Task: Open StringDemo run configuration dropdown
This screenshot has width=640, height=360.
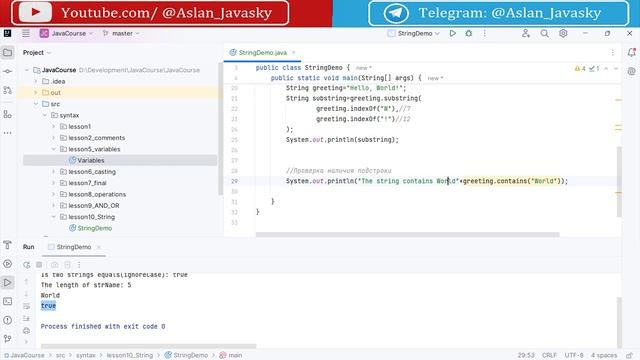Action: (413, 33)
